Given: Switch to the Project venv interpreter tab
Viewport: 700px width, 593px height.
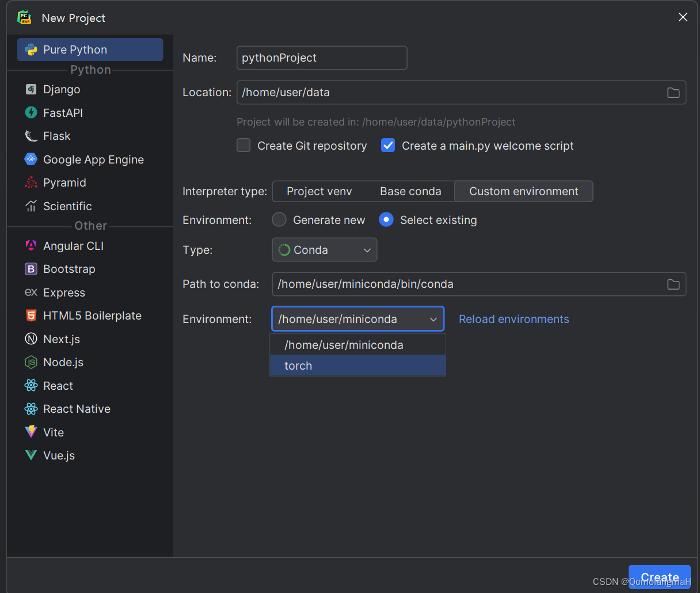Looking at the screenshot, I should [319, 191].
